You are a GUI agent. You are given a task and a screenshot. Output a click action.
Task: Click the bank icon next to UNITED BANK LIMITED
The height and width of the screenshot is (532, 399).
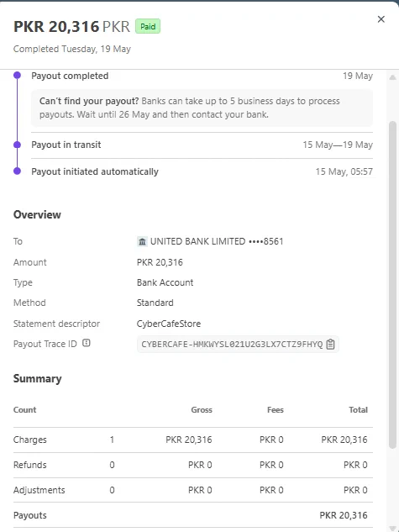142,241
